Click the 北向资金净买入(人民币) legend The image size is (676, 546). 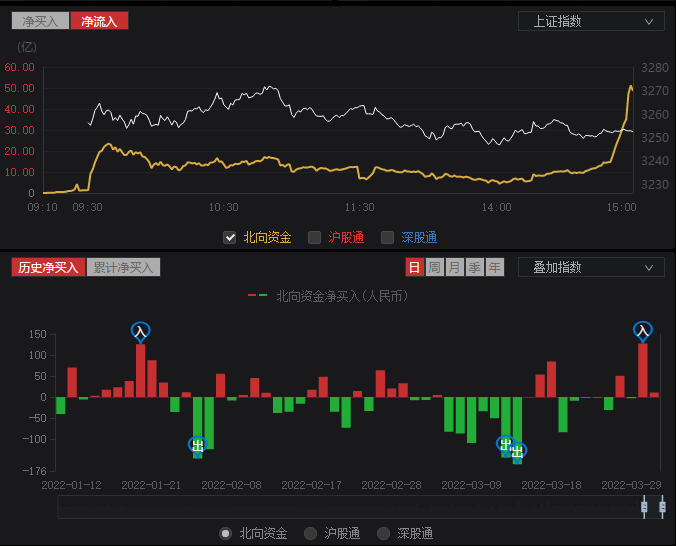[x=328, y=296]
